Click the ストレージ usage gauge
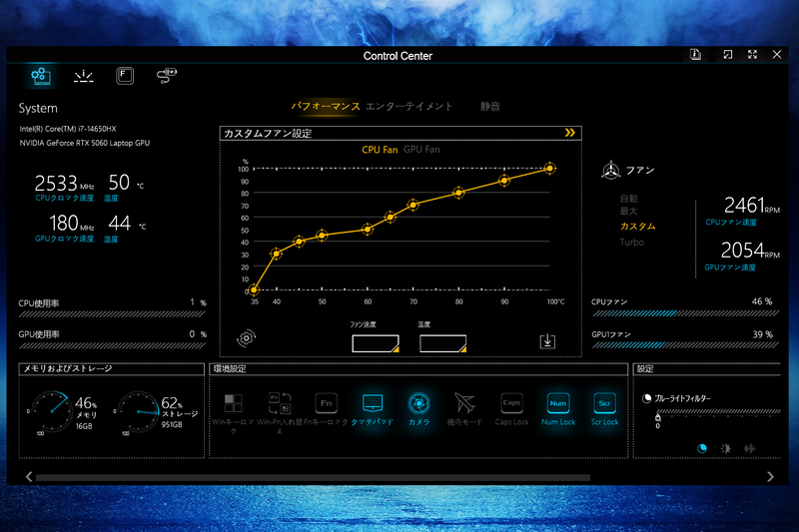Image resolution: width=799 pixels, height=532 pixels. point(137,411)
